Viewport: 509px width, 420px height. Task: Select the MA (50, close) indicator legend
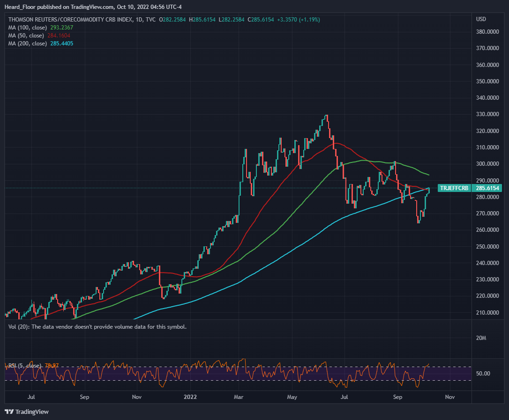click(26, 36)
